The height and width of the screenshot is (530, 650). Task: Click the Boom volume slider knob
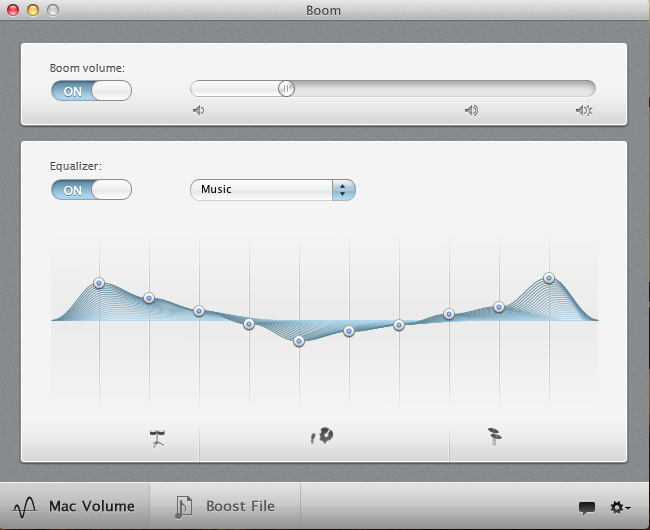(286, 88)
